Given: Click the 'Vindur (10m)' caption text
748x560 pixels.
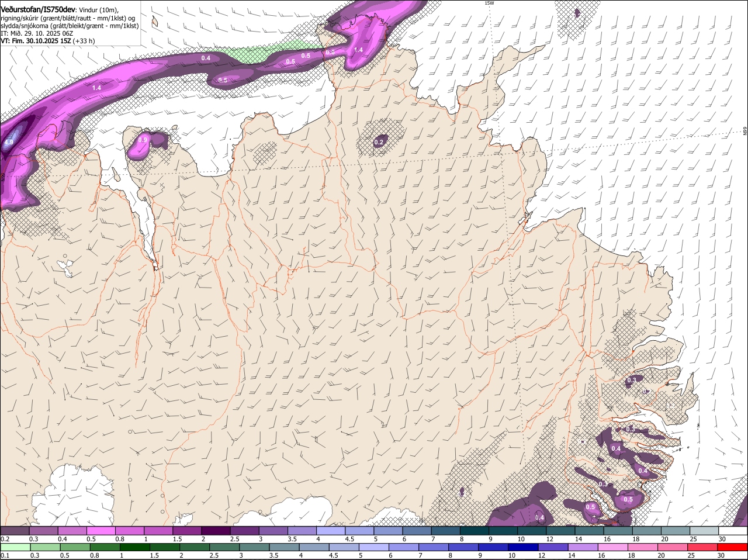Looking at the screenshot, I should (x=99, y=10).
